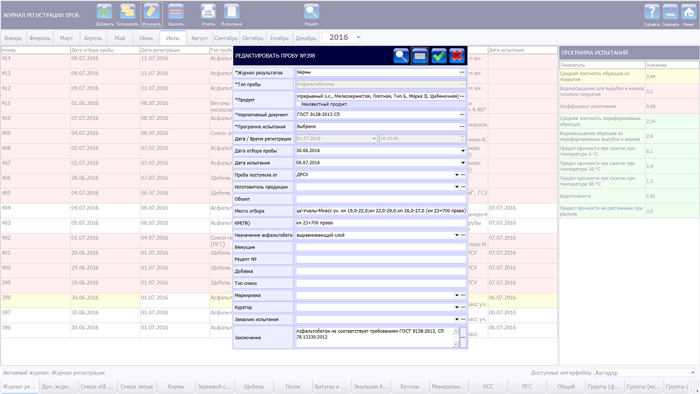Screen dimensions: 700x394
Task: Expand the Дата испытания date dropdown
Action: coord(463,163)
